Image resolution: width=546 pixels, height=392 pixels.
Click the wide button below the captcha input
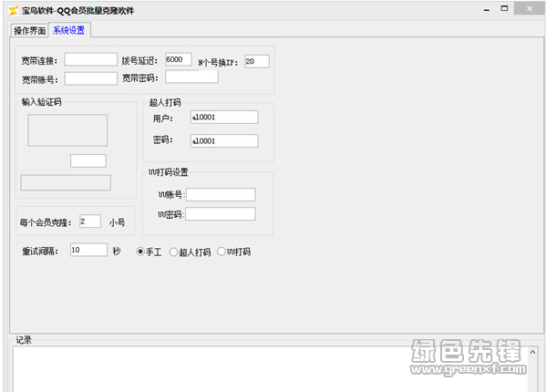66,182
